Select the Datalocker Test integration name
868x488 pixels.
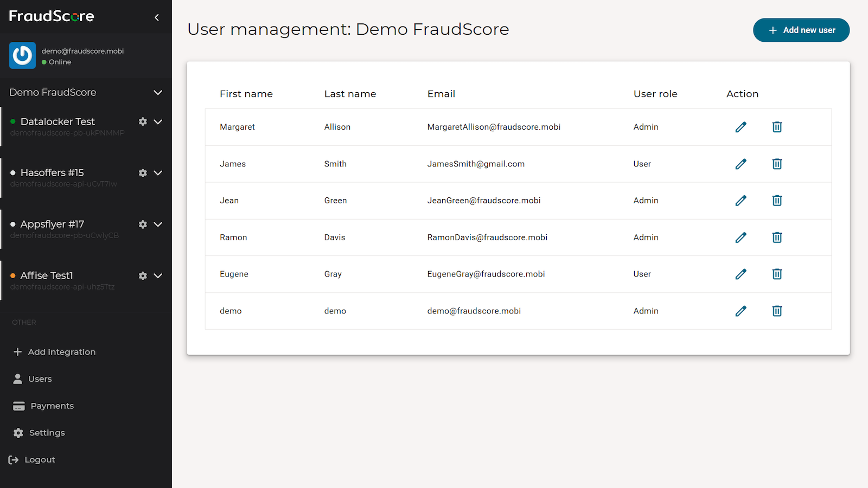pos(58,121)
